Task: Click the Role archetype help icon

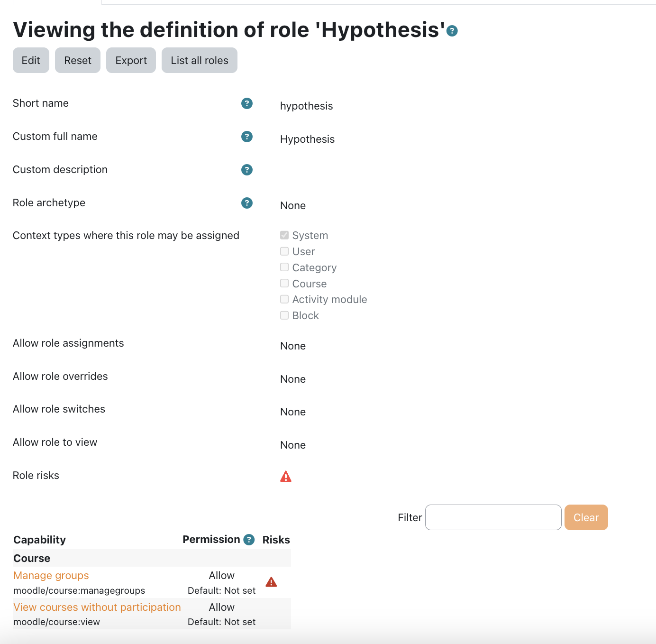Action: [246, 203]
